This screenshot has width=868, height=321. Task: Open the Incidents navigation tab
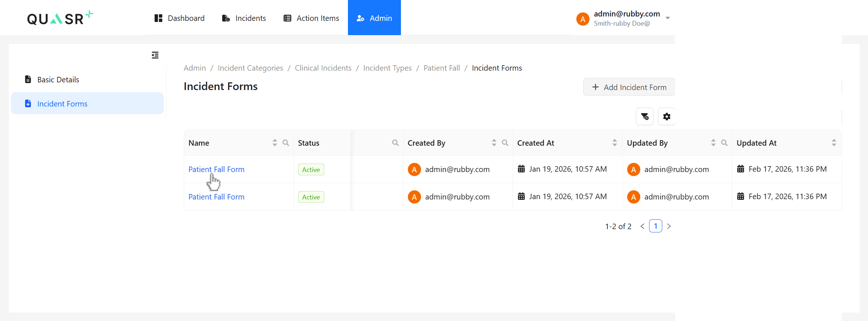point(244,18)
